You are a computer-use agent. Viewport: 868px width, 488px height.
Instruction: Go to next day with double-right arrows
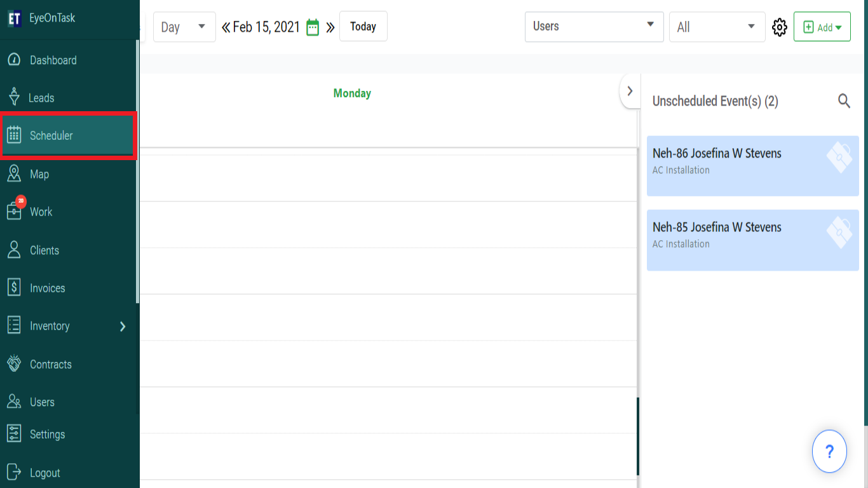tap(330, 27)
